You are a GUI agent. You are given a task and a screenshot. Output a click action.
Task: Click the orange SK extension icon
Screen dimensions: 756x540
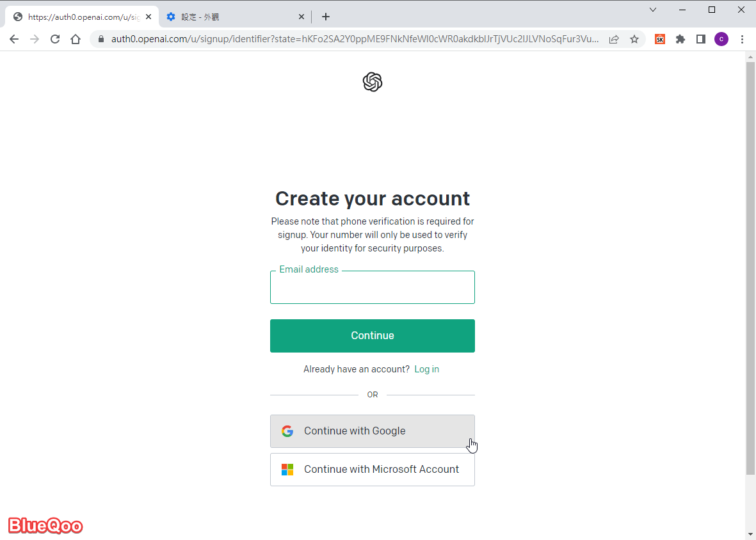(x=660, y=39)
